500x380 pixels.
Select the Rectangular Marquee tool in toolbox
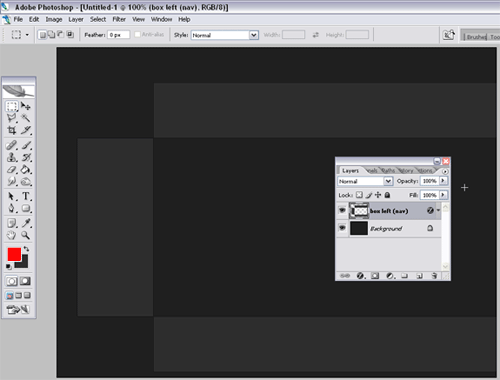pyautogui.click(x=12, y=106)
